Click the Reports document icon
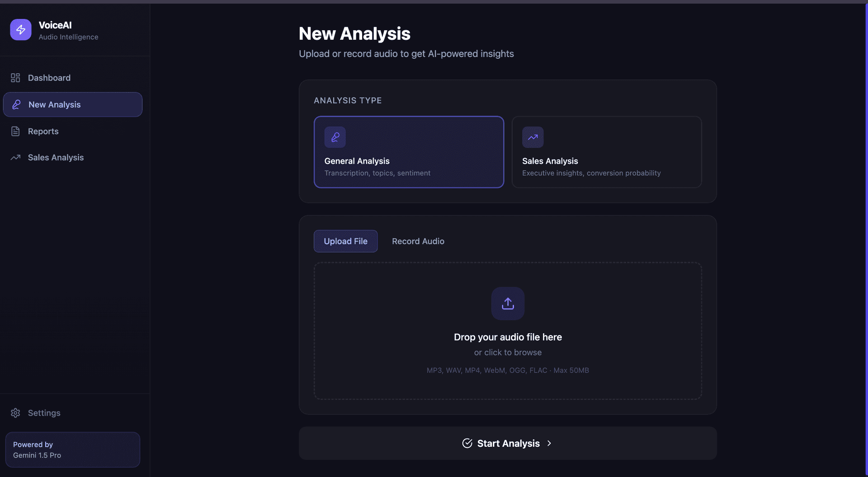 click(x=15, y=131)
